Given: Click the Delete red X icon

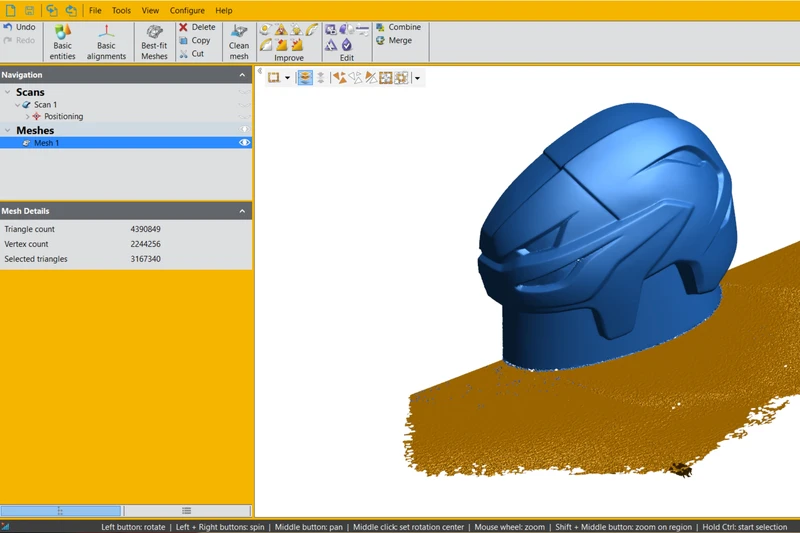Looking at the screenshot, I should pyautogui.click(x=183, y=27).
